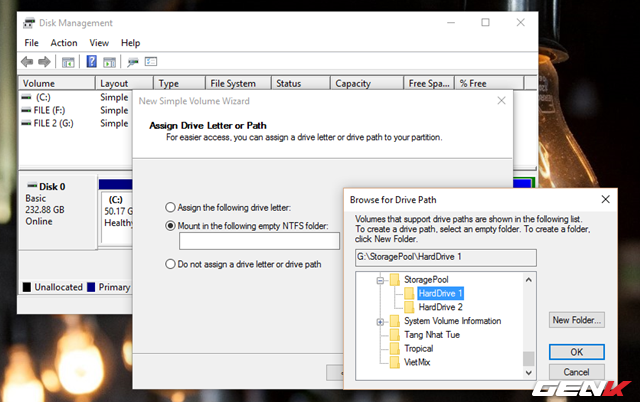This screenshot has width=640, height=402.
Task: Click the Show/Hide Console Tree icon
Action: coord(68,62)
